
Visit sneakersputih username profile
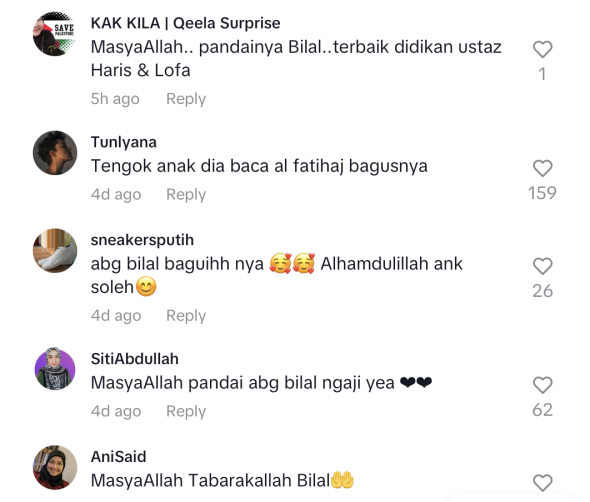click(x=142, y=240)
